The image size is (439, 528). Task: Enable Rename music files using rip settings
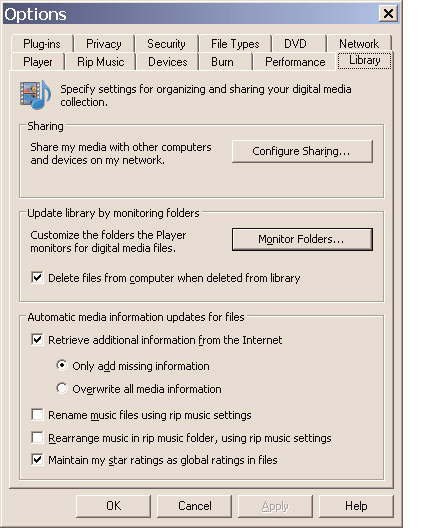point(37,415)
